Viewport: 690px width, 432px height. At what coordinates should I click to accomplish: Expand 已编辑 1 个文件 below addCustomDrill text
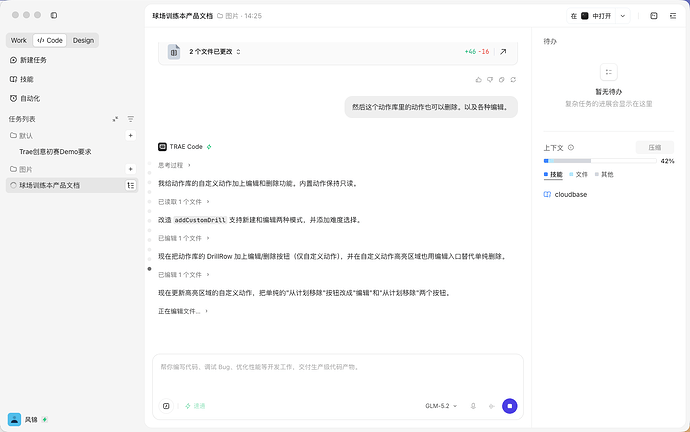(184, 238)
